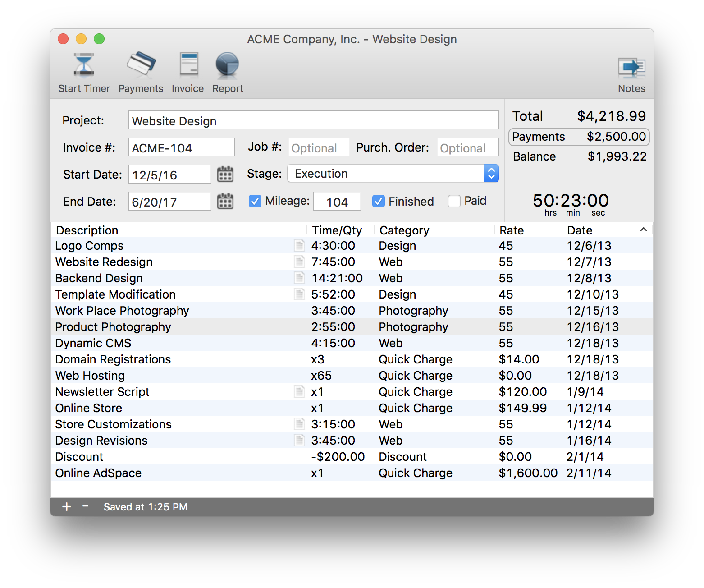Edit the Mileage value field
704x588 pixels.
coord(337,202)
